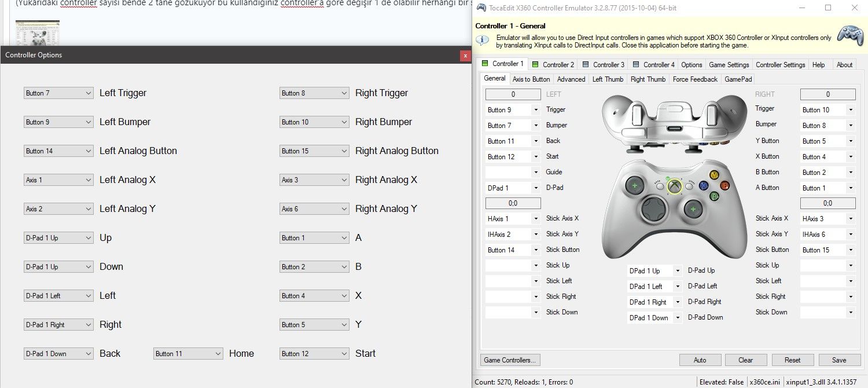Click the Save button
The width and height of the screenshot is (868, 388).
pos(839,360)
